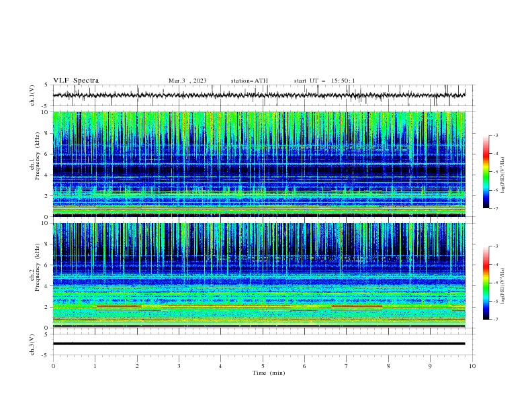532x411 pixels.
Task: Click the '-7' tick on ch.1 color bar
Action: [x=495, y=208]
